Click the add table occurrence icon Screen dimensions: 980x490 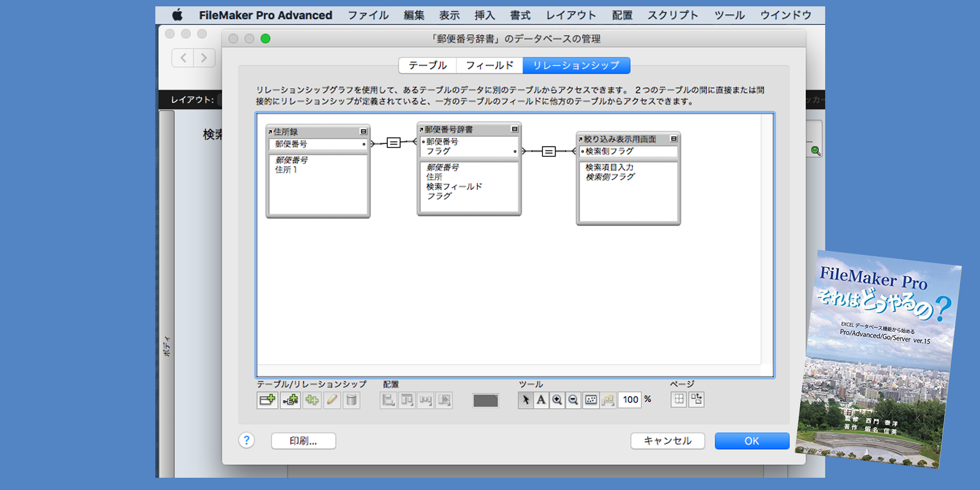tap(267, 400)
